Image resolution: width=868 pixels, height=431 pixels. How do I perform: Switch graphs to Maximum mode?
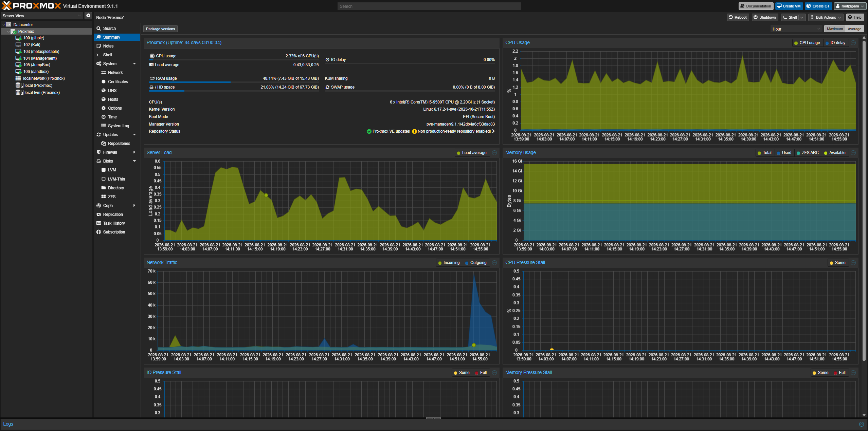pyautogui.click(x=835, y=29)
